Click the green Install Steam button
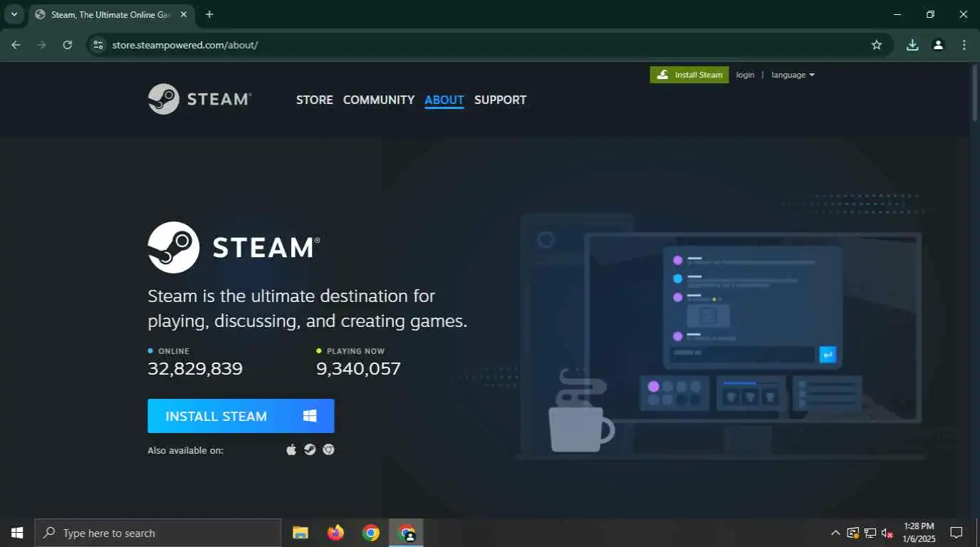 pyautogui.click(x=689, y=75)
